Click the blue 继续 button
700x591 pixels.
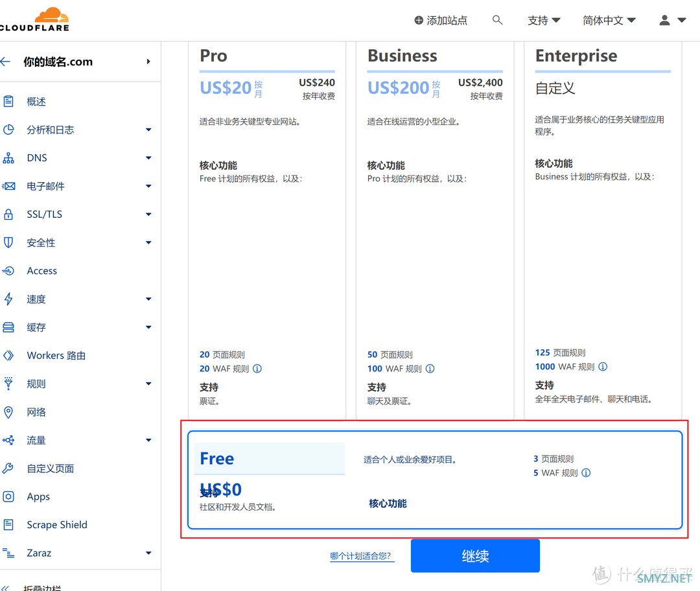point(475,556)
